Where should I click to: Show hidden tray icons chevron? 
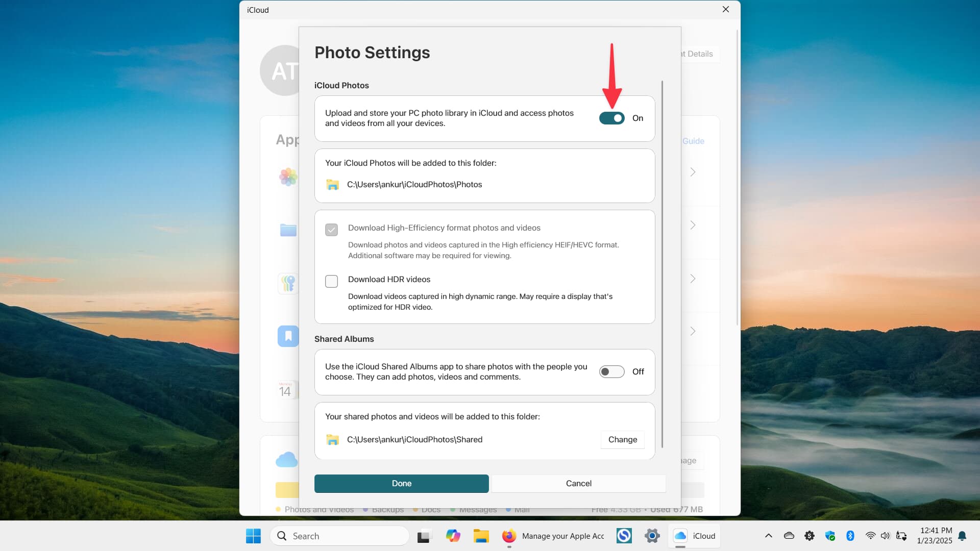point(768,536)
